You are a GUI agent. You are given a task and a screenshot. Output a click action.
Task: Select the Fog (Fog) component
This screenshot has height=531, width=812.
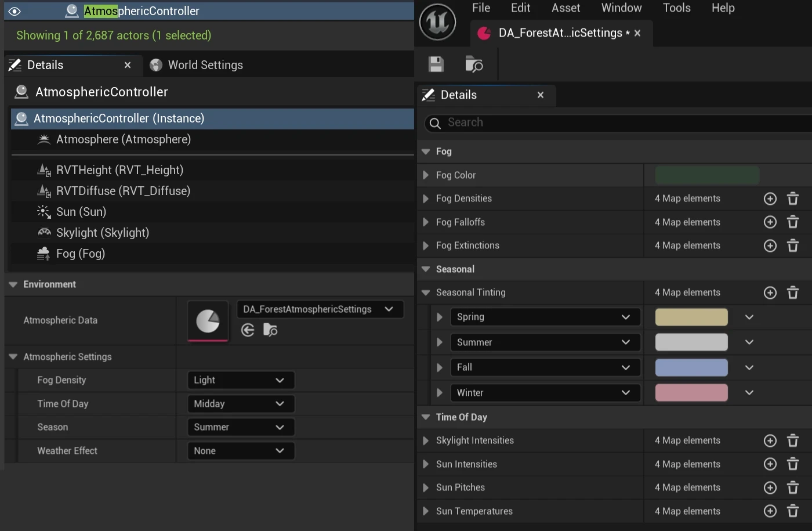[81, 254]
